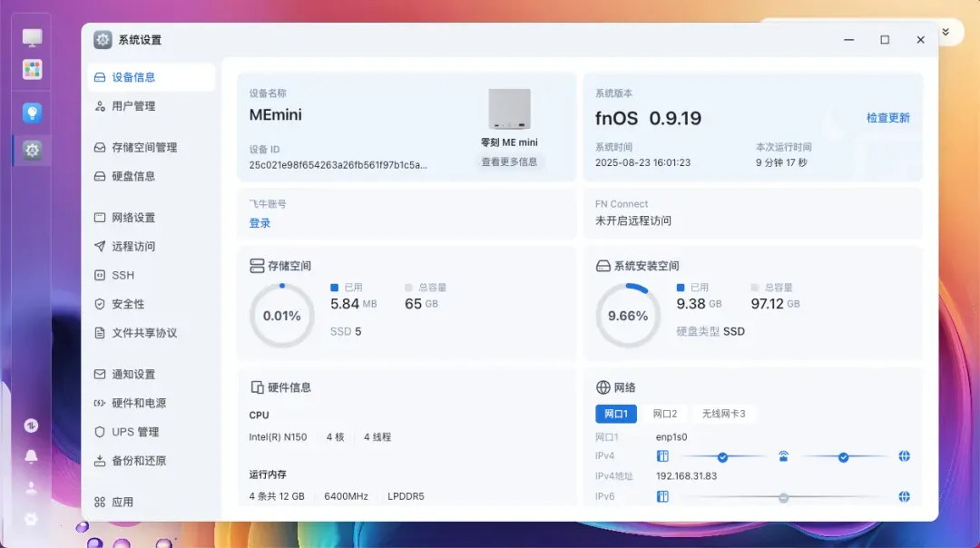Screen dimensions: 980x548
Task: Go to SSH settings in sidebar
Action: click(x=122, y=275)
